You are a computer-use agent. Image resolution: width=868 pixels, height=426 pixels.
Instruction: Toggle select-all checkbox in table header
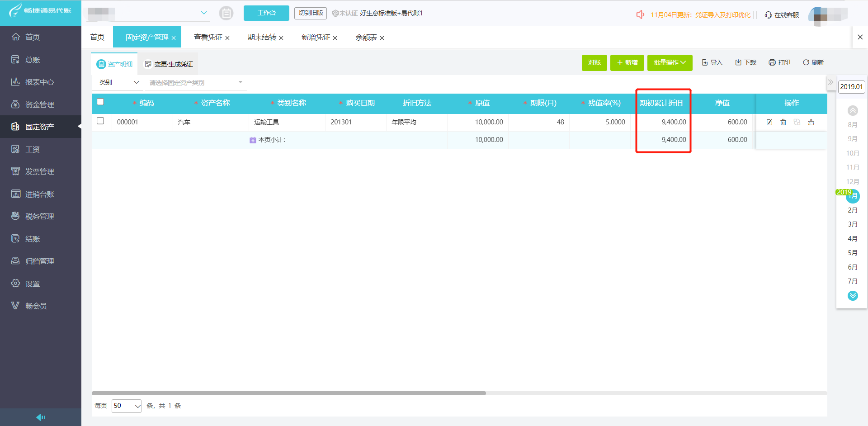tap(100, 102)
